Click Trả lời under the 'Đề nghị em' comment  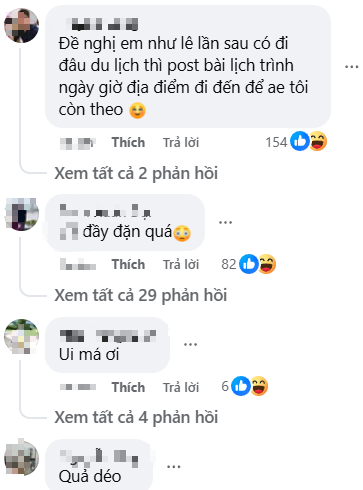point(181,142)
